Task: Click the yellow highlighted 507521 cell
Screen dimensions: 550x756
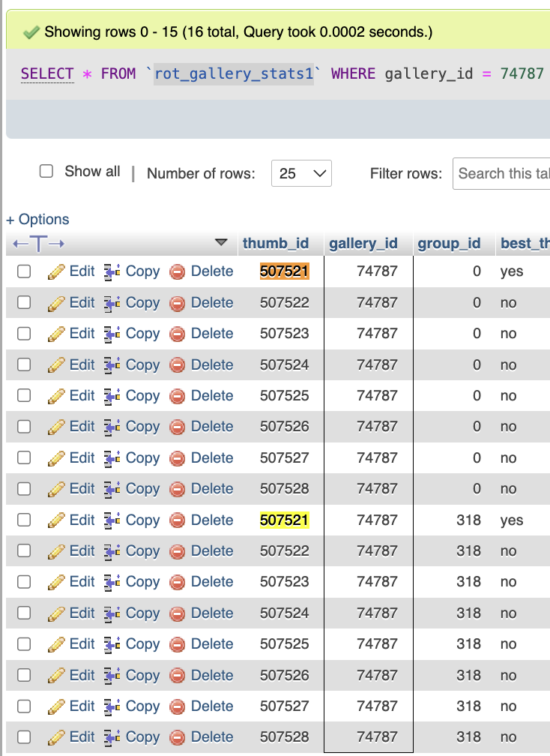Action: [x=284, y=520]
